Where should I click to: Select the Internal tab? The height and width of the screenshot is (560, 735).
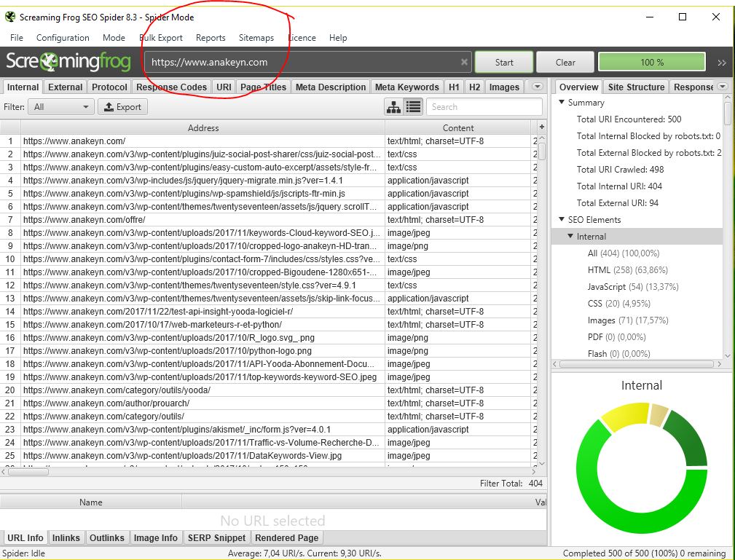pyautogui.click(x=23, y=87)
